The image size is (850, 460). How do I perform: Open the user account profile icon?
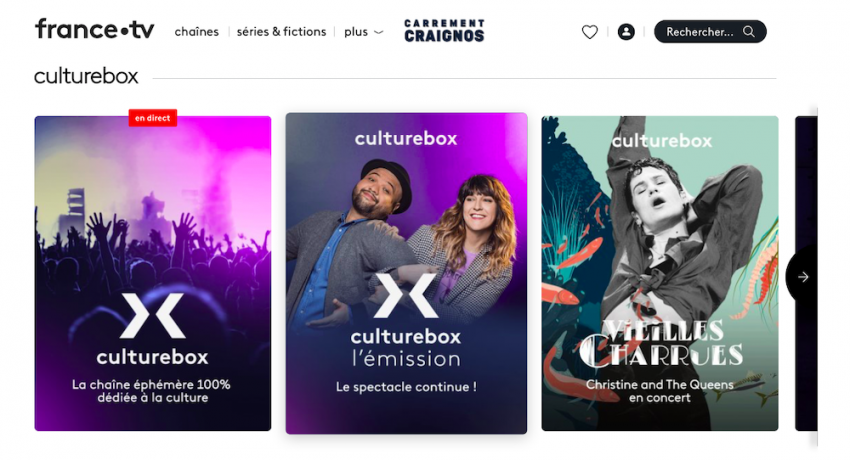(x=626, y=32)
